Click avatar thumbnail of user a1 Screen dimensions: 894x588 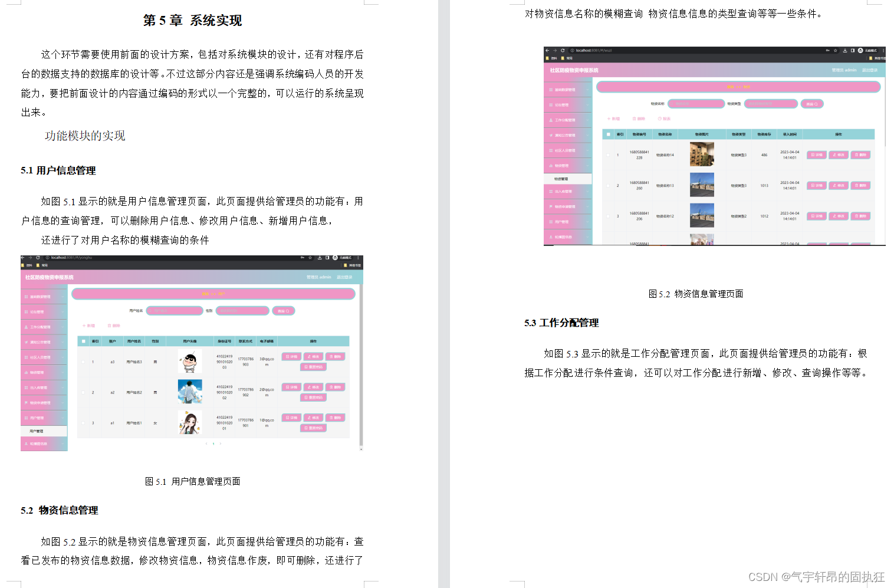tap(190, 423)
